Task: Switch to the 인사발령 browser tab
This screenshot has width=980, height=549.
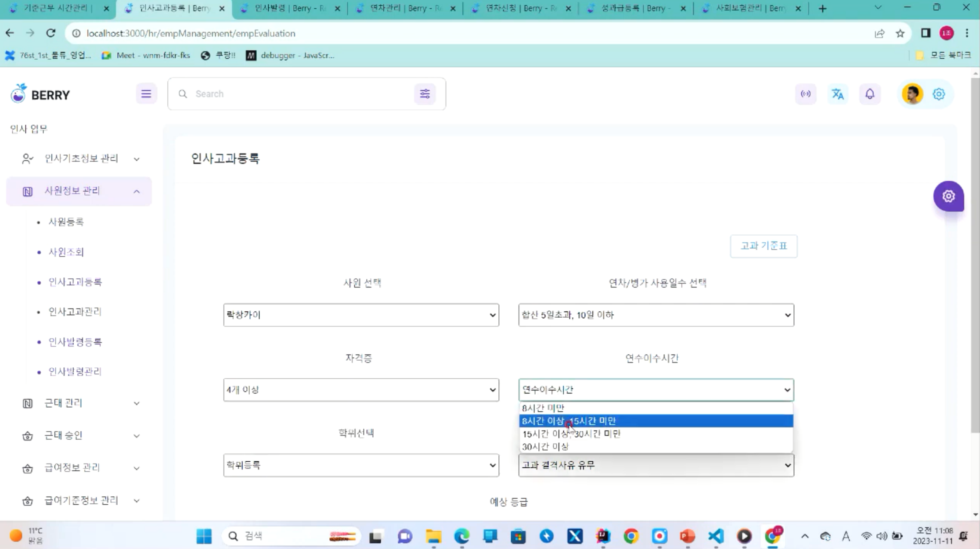Action: (x=290, y=8)
